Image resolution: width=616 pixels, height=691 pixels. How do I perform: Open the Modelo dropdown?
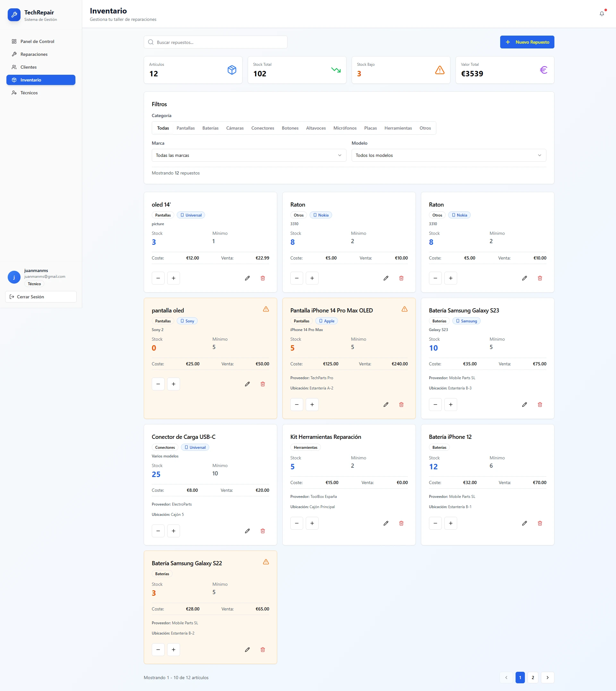click(449, 155)
